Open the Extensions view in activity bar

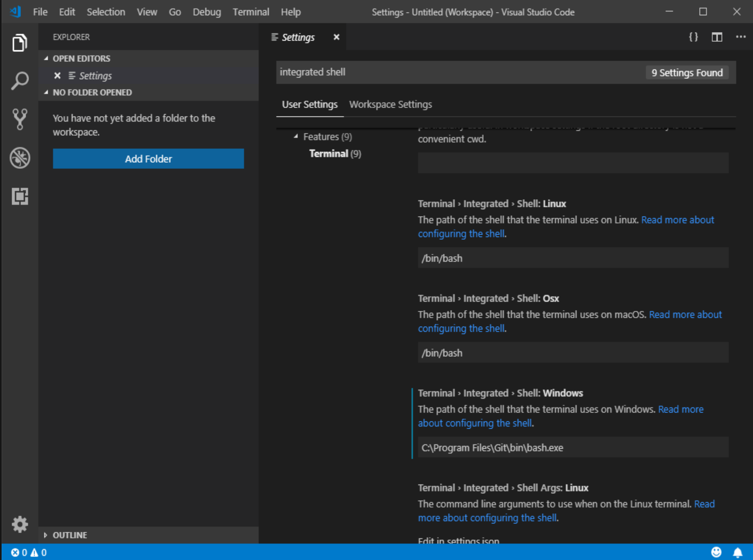tap(19, 196)
